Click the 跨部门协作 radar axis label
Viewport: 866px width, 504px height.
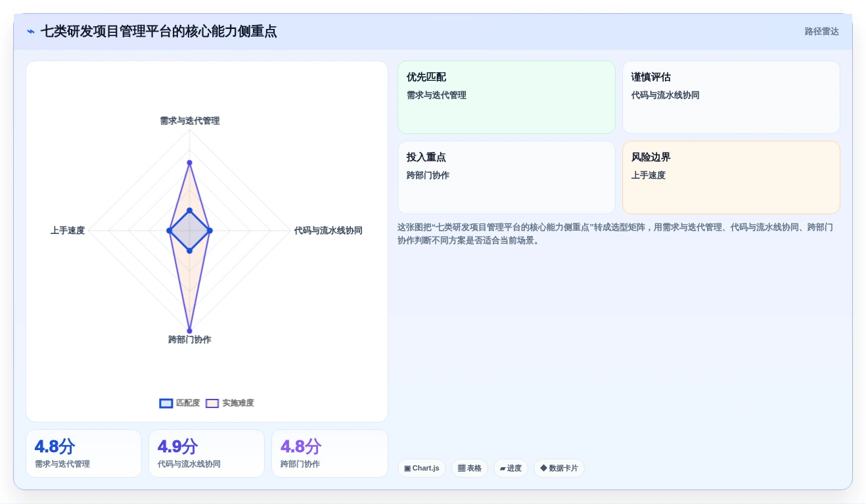pyautogui.click(x=190, y=340)
